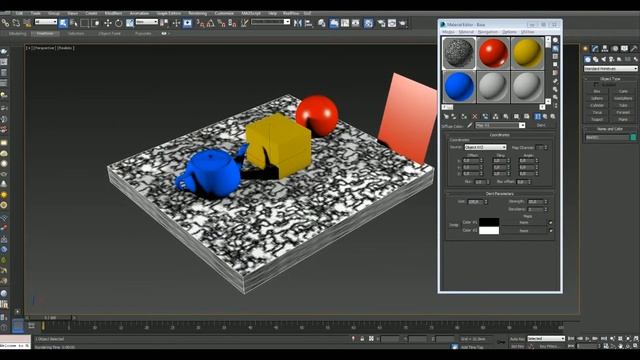Click Go to Parent icon in Material Editor
The width and height of the screenshot is (640, 360).
click(545, 117)
